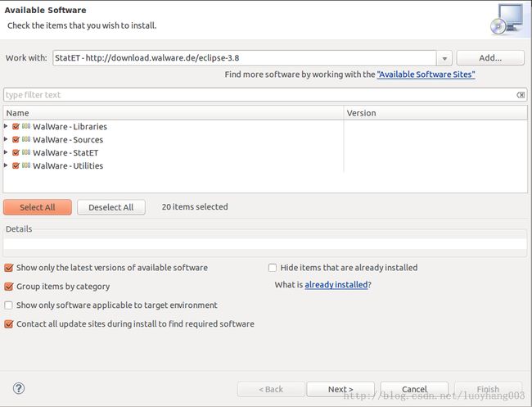
Task: Select the WalWare - Utilities row text
Action: pos(68,165)
